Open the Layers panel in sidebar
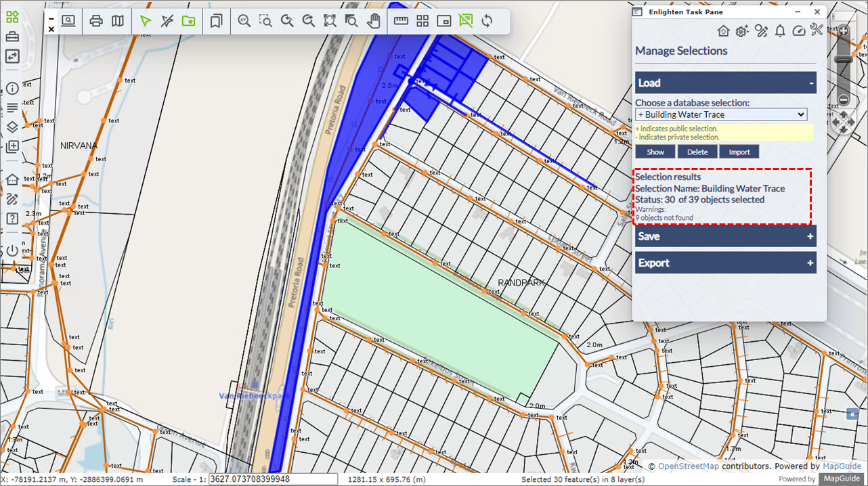Screen dimensions: 868x486 [x=12, y=127]
